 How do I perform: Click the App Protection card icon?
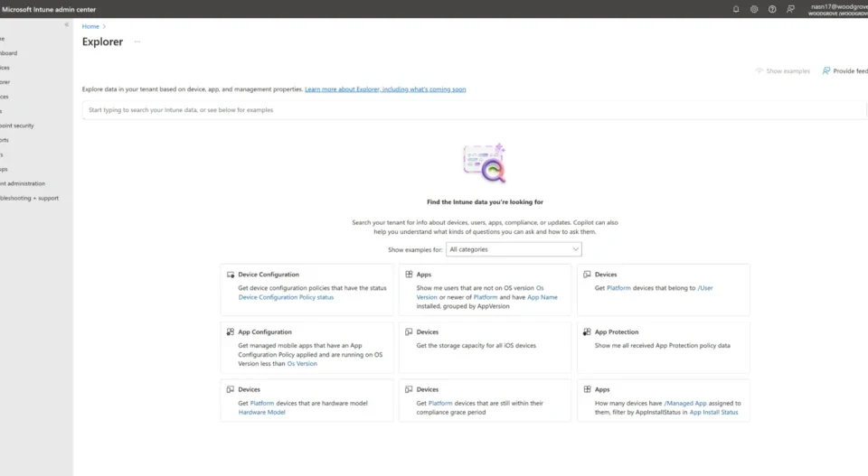587,331
